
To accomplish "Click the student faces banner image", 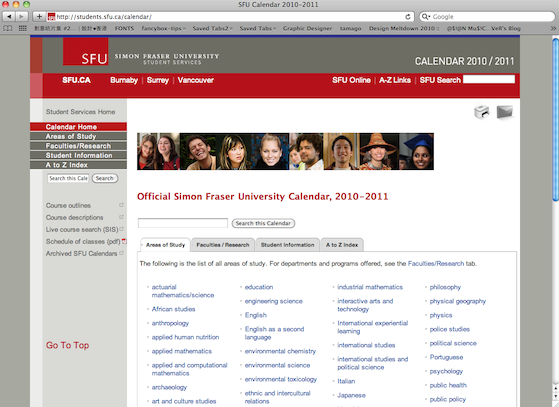I will coord(285,151).
